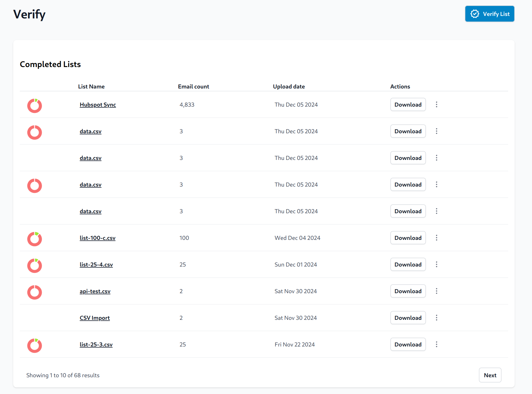Click the Verify List button

[489, 14]
